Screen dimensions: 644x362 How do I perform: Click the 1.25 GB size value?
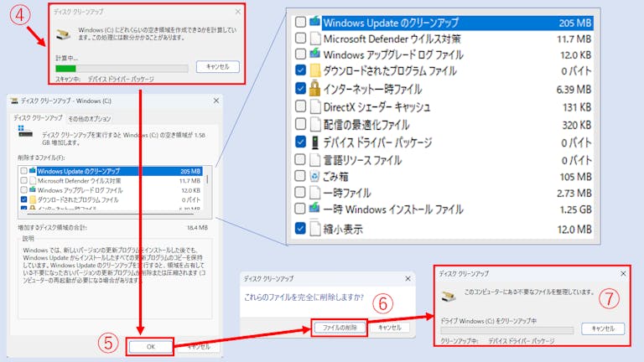click(575, 209)
